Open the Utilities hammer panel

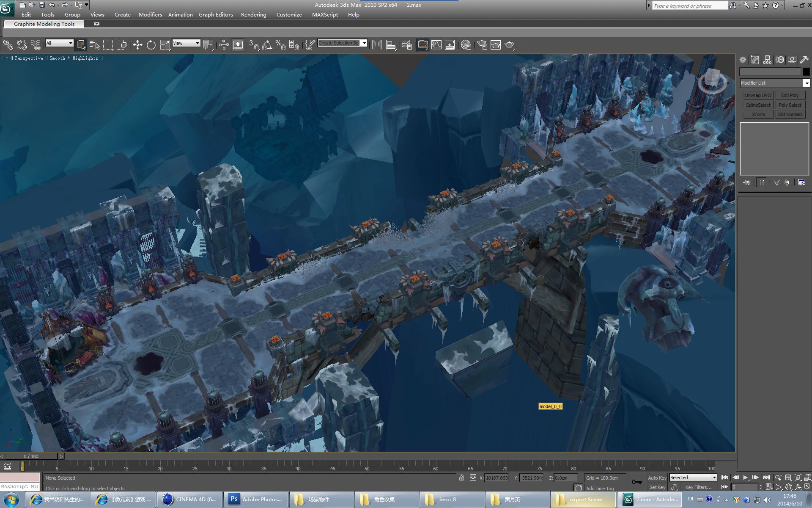tap(804, 60)
